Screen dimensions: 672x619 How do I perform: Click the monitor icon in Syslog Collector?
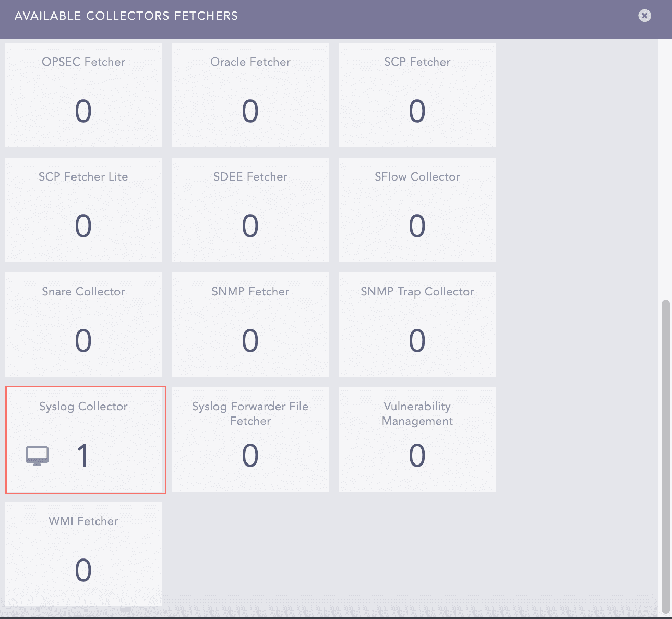click(37, 456)
